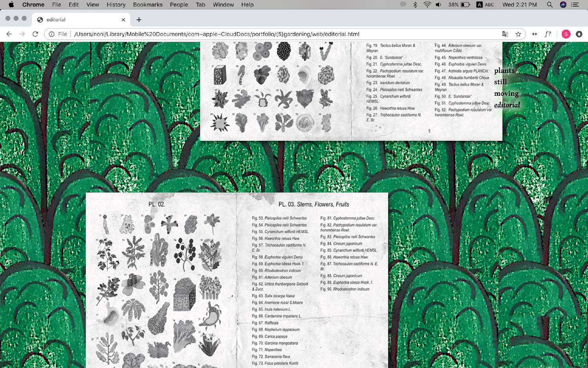Screen dimensions: 588x368
Task: Open the People menu
Action: [x=179, y=5]
